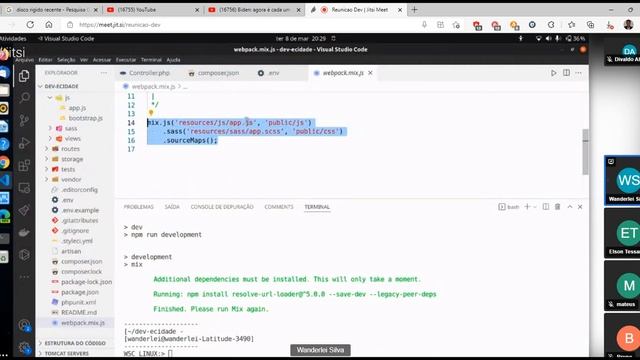Open package.json in the explorer

80,292
